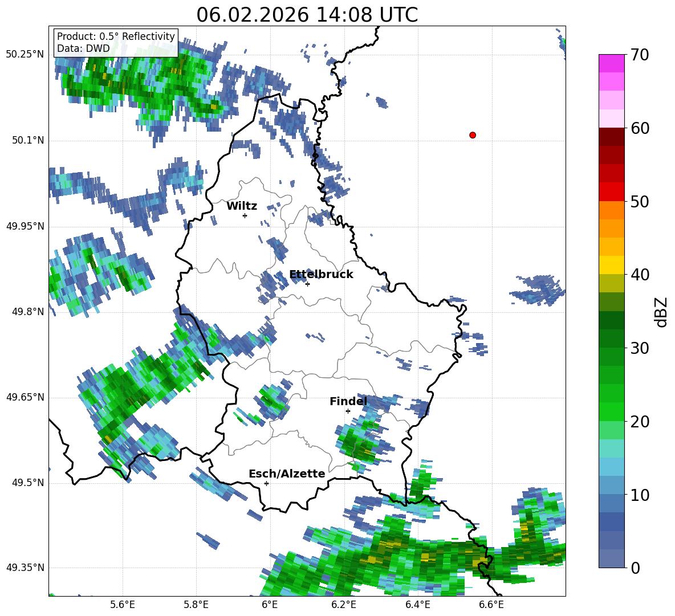This screenshot has width=675, height=616.
Task: Click the 49.95°N latitude tick label
Action: [x=25, y=226]
